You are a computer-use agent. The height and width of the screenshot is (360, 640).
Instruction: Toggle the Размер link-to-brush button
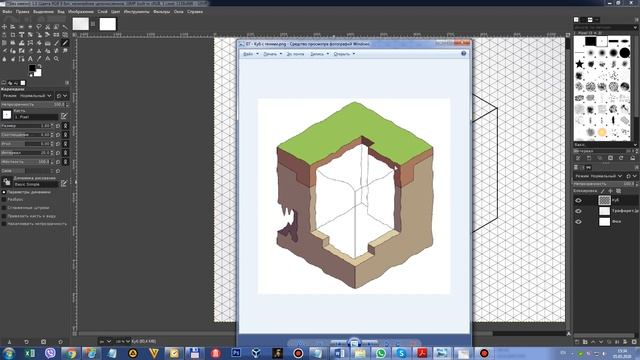coord(65,126)
